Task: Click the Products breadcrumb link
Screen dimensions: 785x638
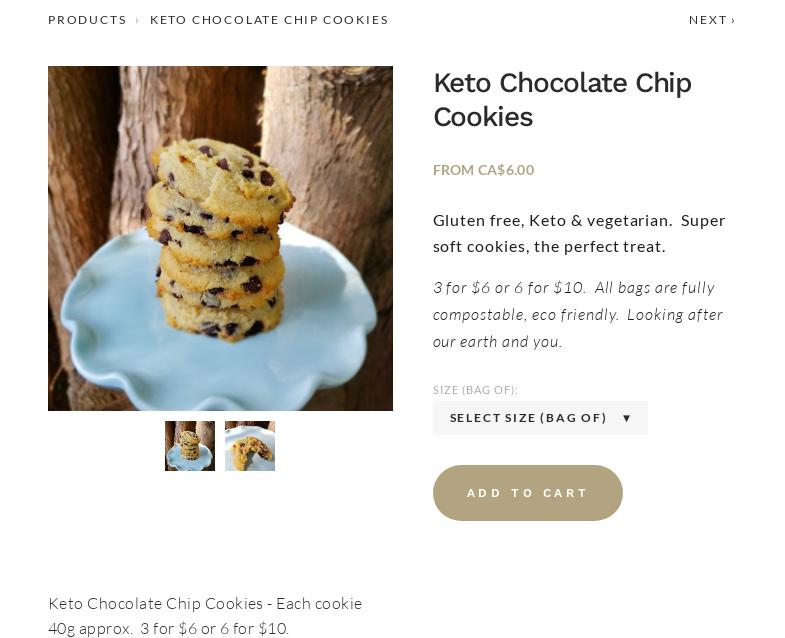Action: pos(87,20)
